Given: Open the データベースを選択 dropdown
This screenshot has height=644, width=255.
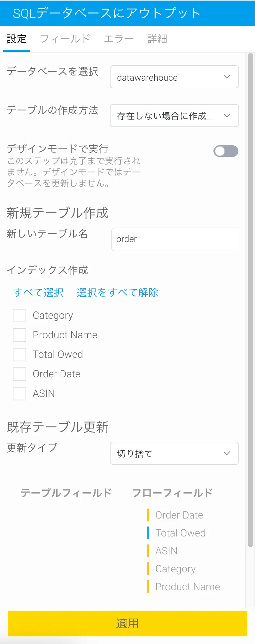Looking at the screenshot, I should pyautogui.click(x=174, y=77).
